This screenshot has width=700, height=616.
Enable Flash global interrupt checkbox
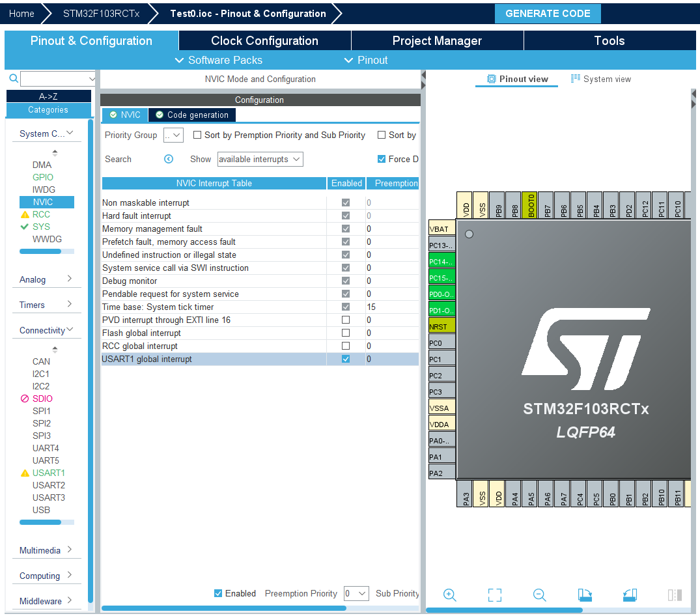[x=346, y=333]
